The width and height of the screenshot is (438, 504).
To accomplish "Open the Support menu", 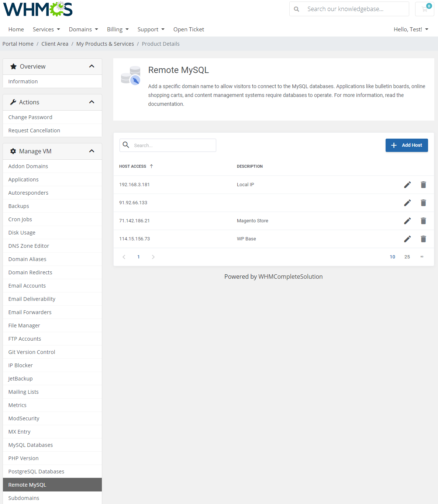I will (151, 29).
